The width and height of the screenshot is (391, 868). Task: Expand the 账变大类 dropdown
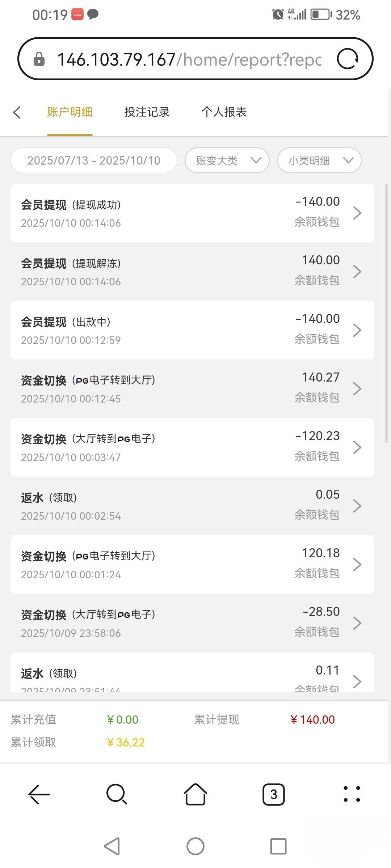coord(227,161)
